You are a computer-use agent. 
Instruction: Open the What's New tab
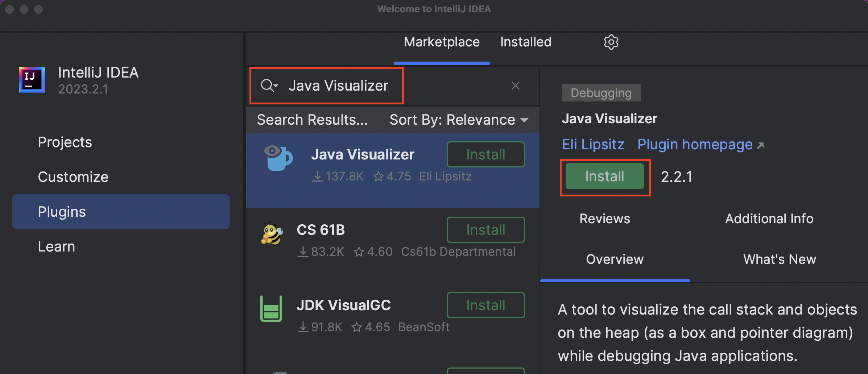(780, 259)
